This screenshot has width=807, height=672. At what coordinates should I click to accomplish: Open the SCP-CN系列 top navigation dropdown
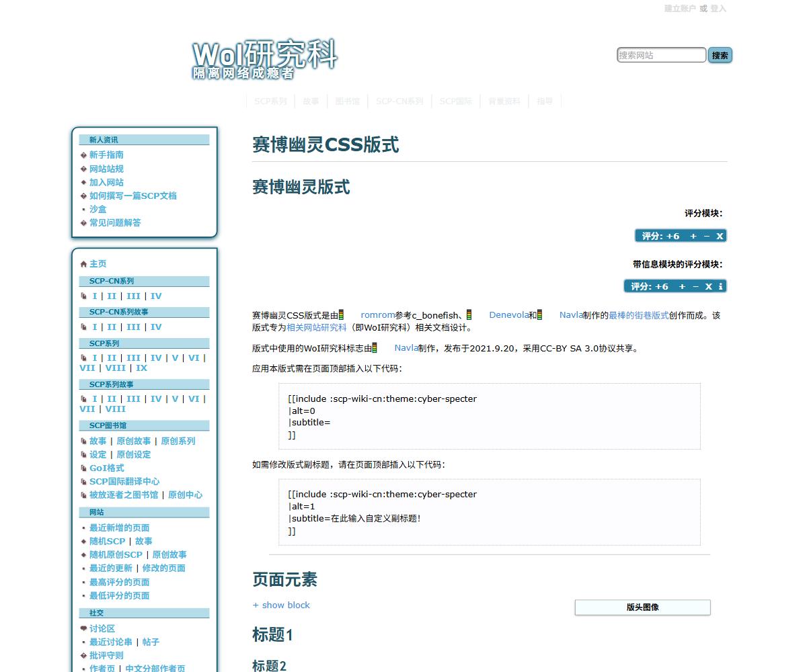[x=399, y=101]
